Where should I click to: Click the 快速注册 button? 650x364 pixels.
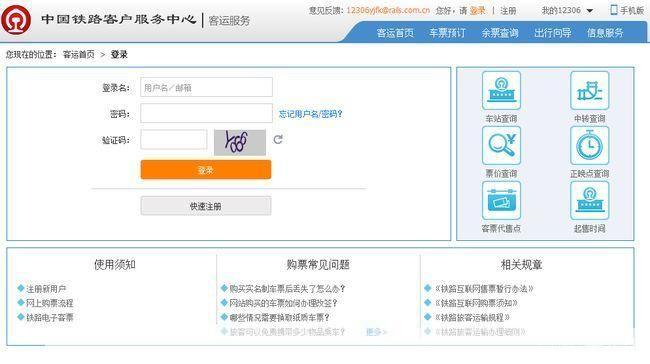(x=206, y=206)
